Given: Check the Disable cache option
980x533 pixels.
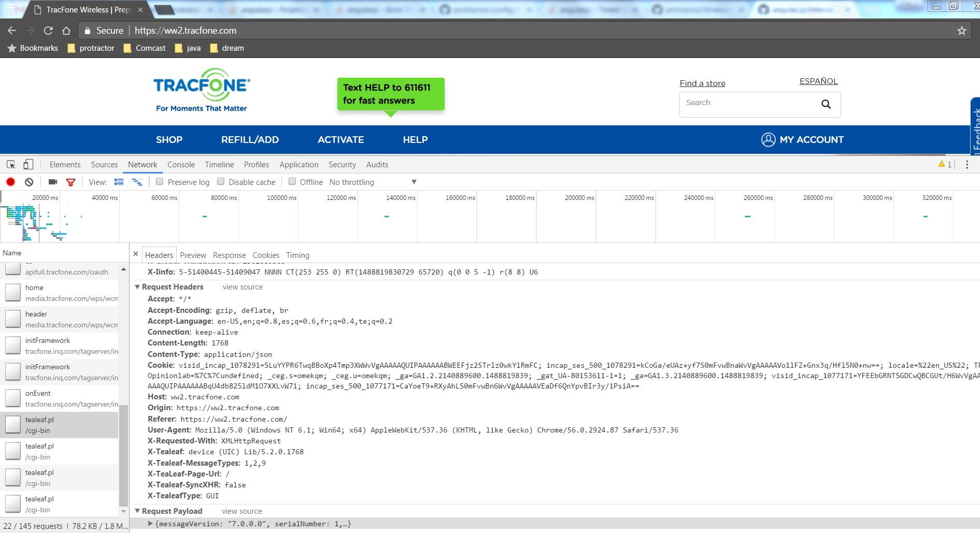Looking at the screenshot, I should pyautogui.click(x=221, y=182).
